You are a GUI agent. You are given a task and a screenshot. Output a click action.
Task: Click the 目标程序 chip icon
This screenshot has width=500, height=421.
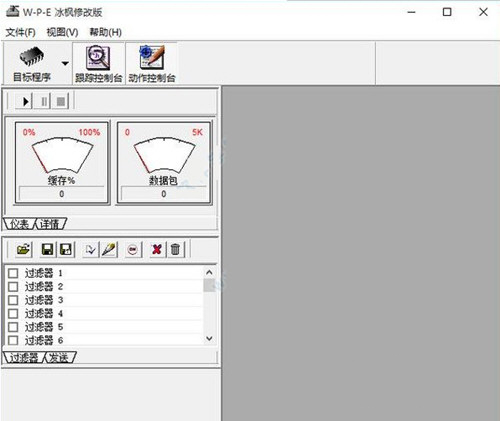[x=32, y=56]
